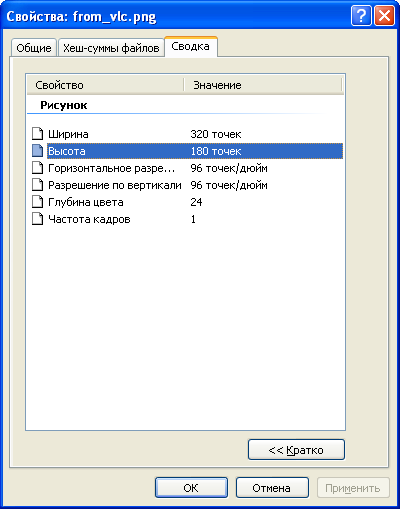Confirm with the OK button

[x=191, y=488]
